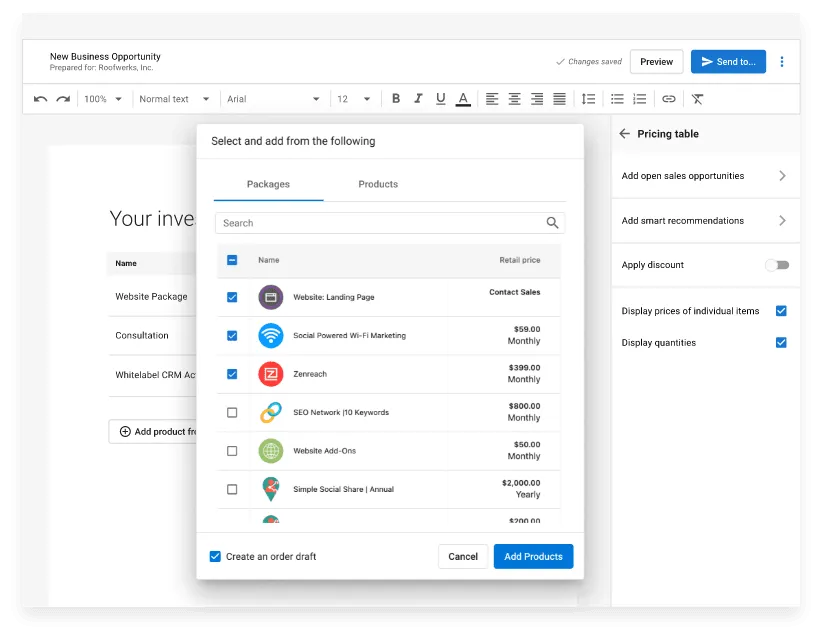Open the 100% zoom dropdown

[x=103, y=99]
